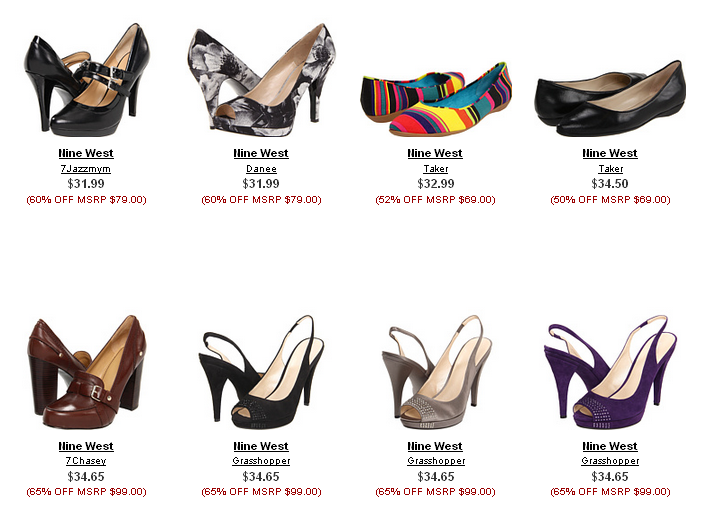Image resolution: width=711 pixels, height=511 pixels.
Task: Click Grasshopper link under the gray slingback
Action: 436,461
